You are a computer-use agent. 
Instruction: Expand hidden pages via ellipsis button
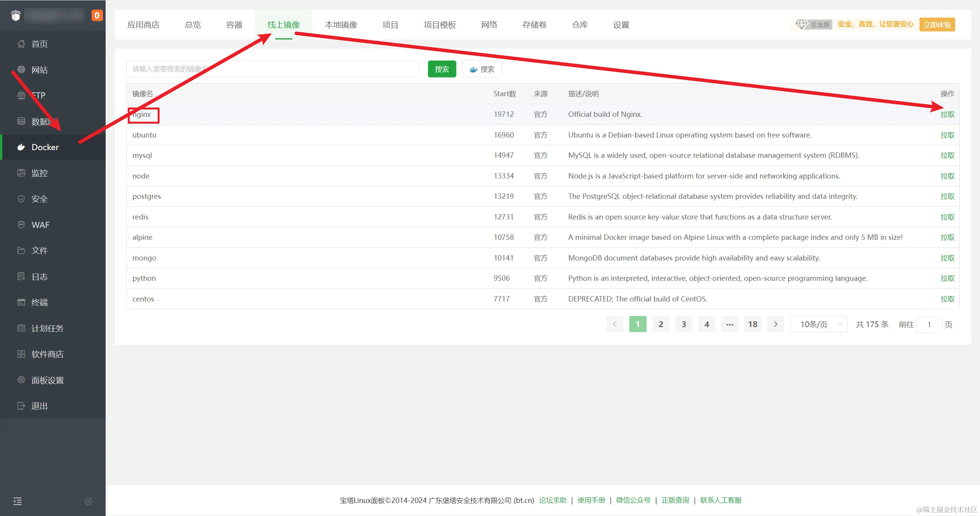730,324
